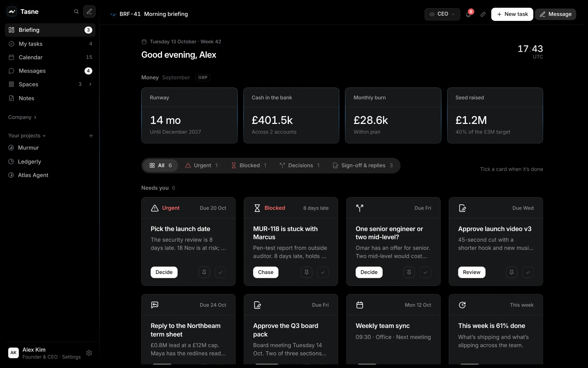Select the Decisions filter tab
The width and height of the screenshot is (588, 368).
tap(300, 165)
